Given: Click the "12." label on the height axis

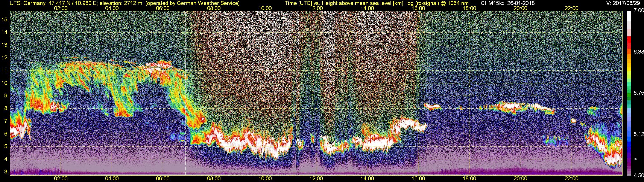Looking at the screenshot, I should (5, 58).
